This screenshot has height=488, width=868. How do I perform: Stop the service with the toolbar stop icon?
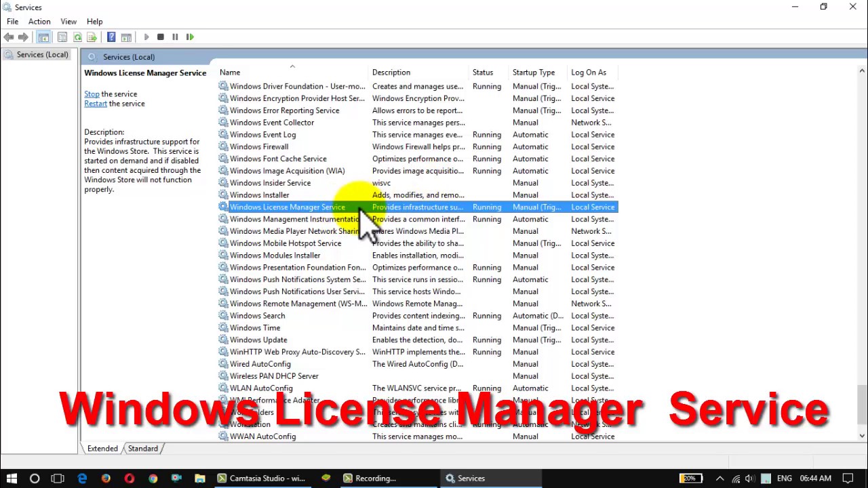point(161,37)
